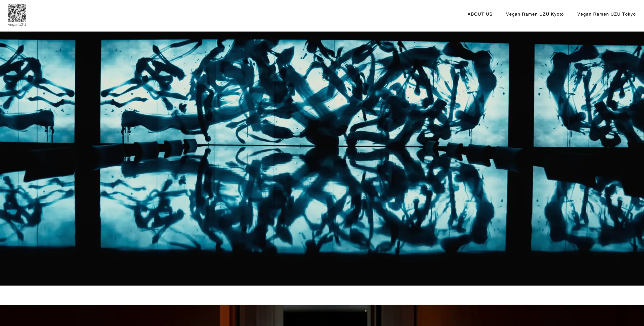Navigate to Vegan Ramen UZU Tokyo
Image resolution: width=644 pixels, height=326 pixels.
606,14
